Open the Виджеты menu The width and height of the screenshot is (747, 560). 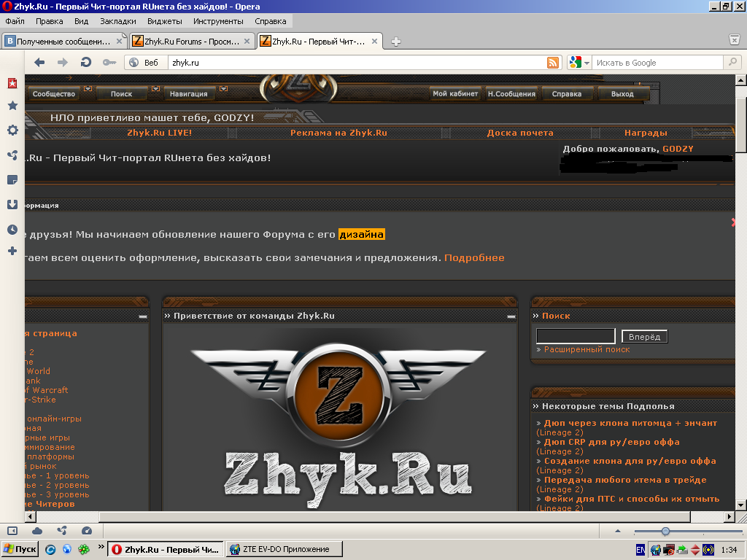click(x=164, y=21)
